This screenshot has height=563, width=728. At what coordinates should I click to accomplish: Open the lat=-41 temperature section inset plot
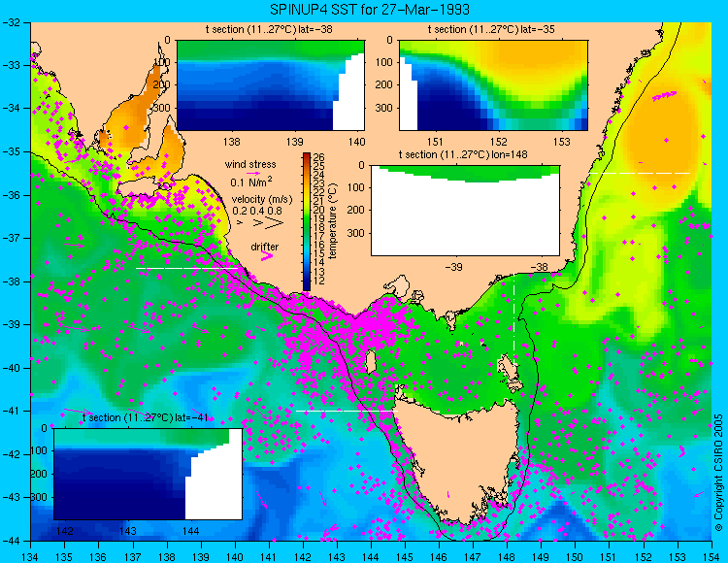[x=149, y=474]
